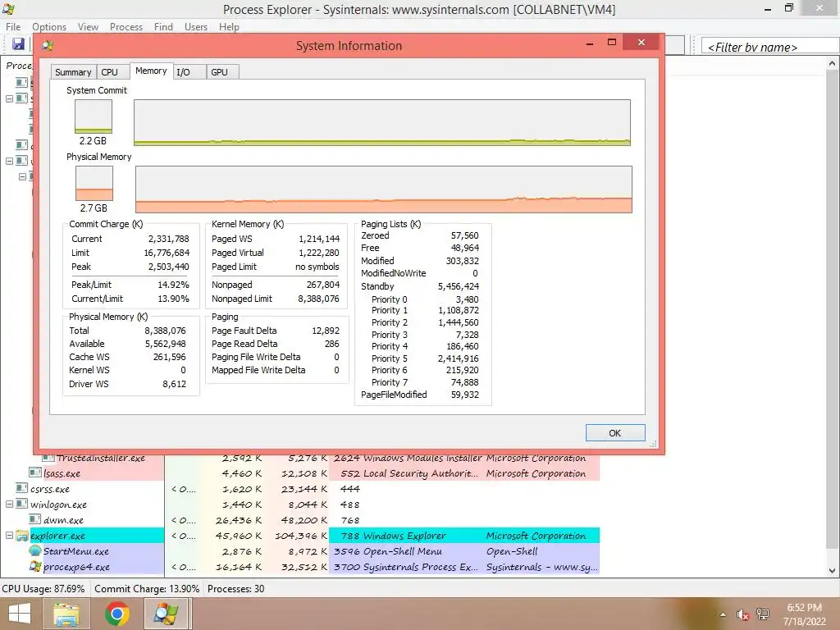
Task: Open the File menu
Action: coord(13,27)
